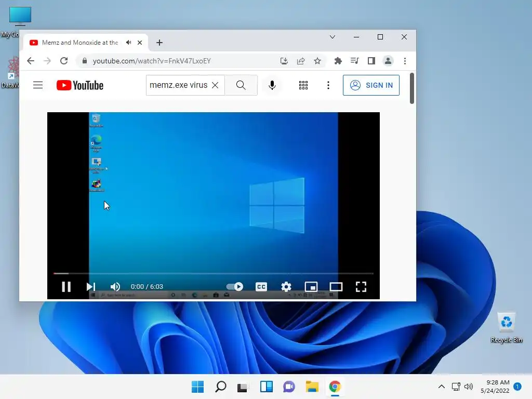Open network icon in system tray
Screen dimensions: 532x399
(456, 387)
